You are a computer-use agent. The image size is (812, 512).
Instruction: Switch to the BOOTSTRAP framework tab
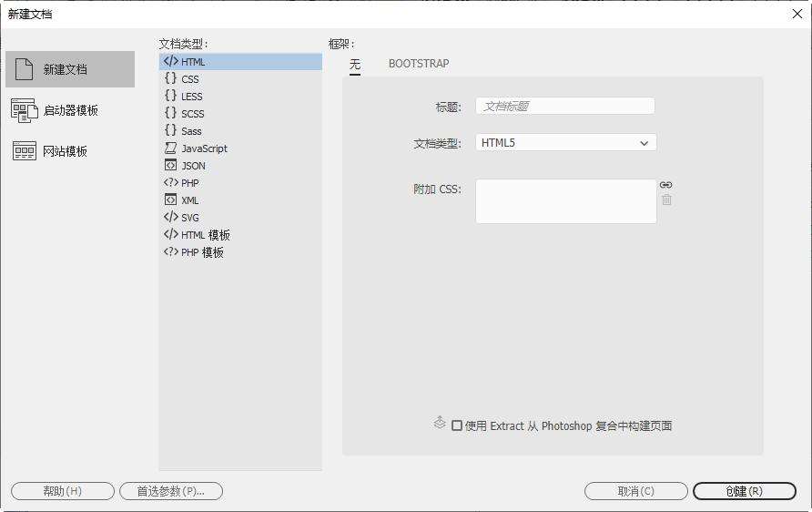point(419,64)
